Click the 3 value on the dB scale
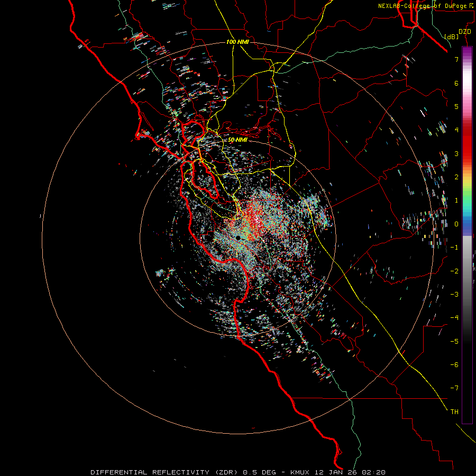 click(456, 153)
